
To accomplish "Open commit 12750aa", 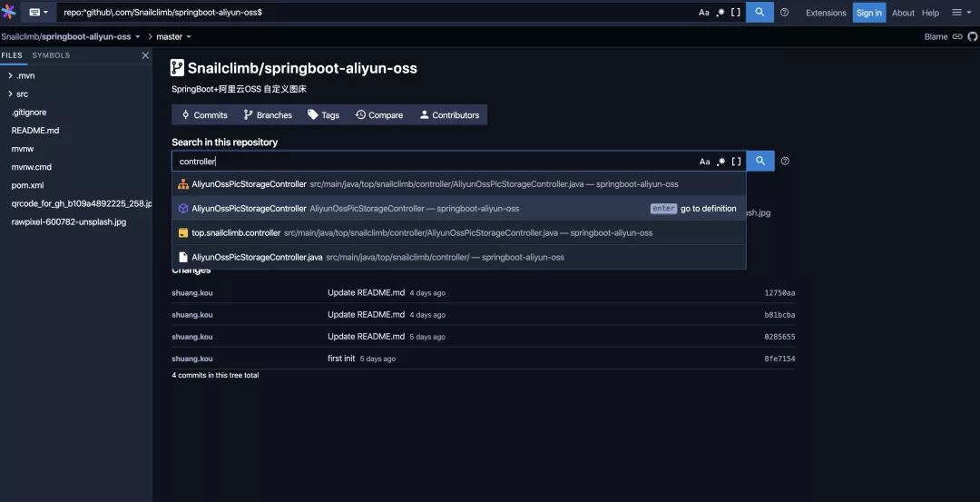I will pyautogui.click(x=779, y=292).
